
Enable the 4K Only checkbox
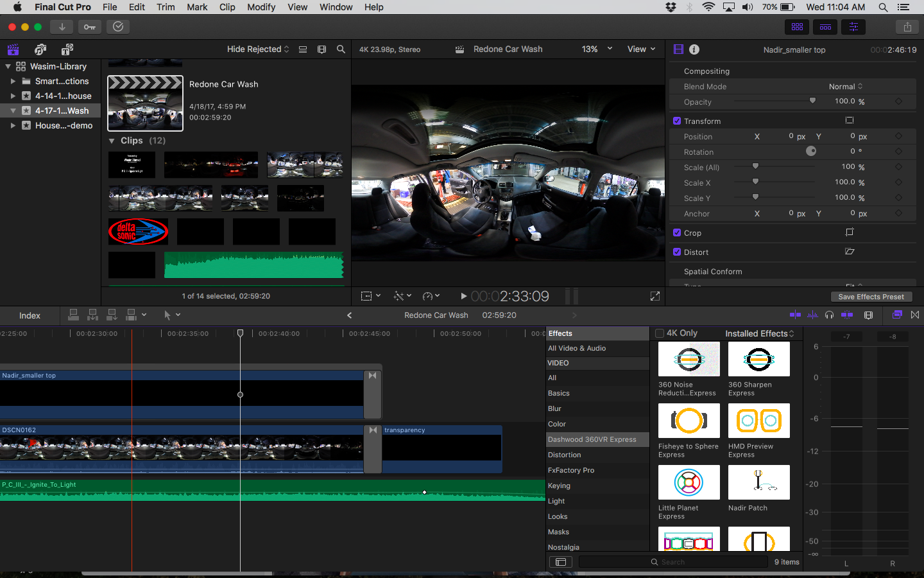660,333
